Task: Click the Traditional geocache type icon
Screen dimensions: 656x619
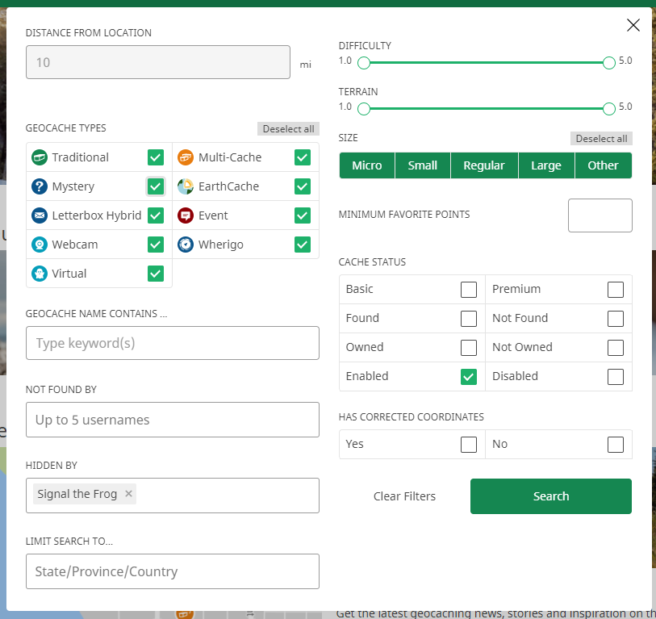Action: [39, 157]
